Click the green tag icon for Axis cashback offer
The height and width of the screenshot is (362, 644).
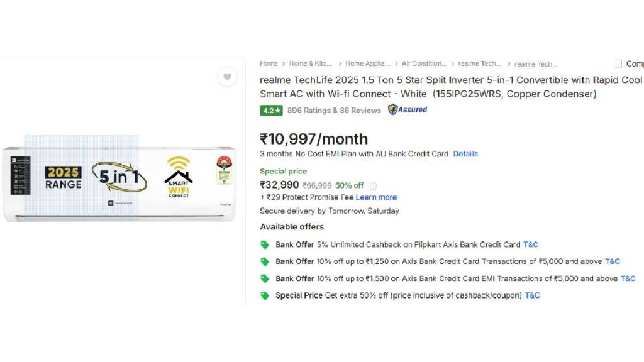265,244
